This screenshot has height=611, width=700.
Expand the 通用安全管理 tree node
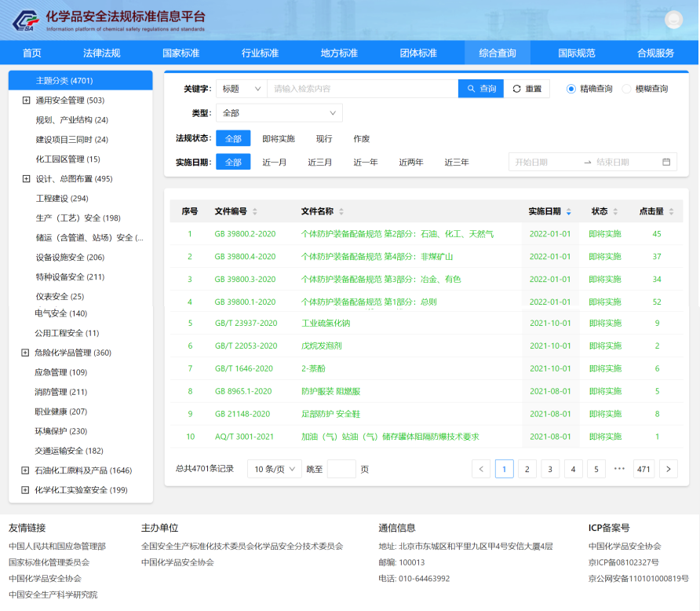26,101
